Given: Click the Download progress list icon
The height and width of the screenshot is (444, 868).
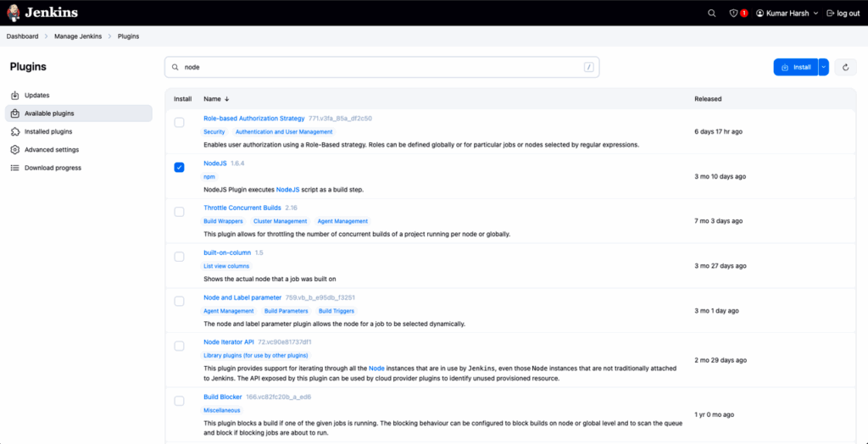Looking at the screenshot, I should pyautogui.click(x=15, y=168).
